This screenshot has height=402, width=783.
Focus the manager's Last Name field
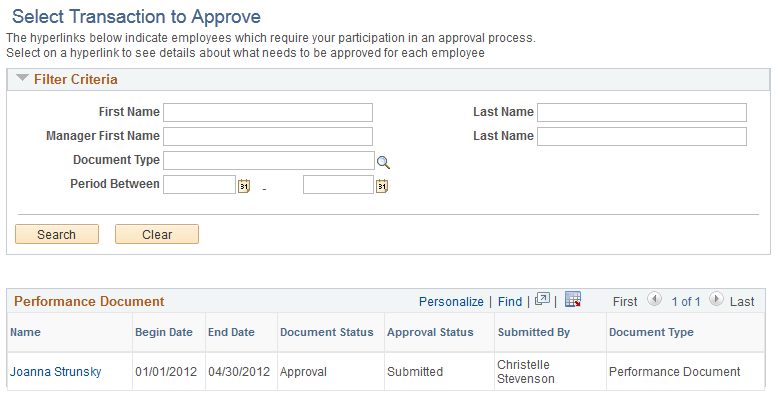(642, 136)
